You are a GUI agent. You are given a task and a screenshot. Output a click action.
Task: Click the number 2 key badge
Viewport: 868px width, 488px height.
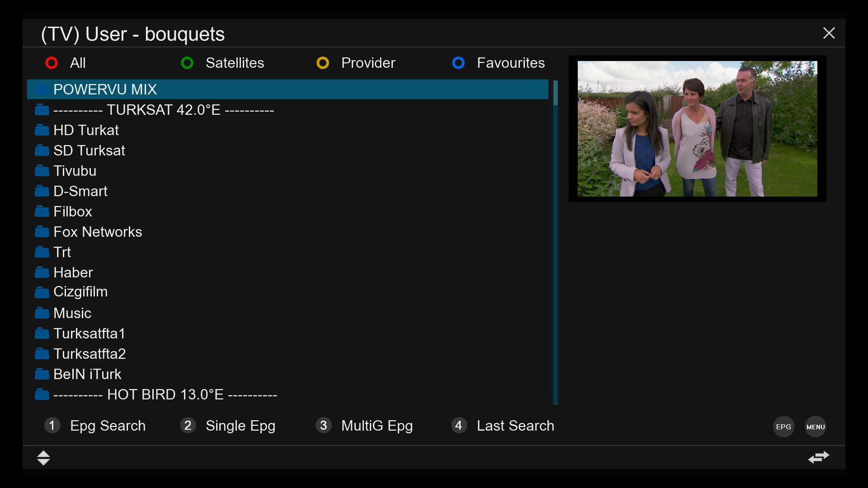pyautogui.click(x=188, y=425)
